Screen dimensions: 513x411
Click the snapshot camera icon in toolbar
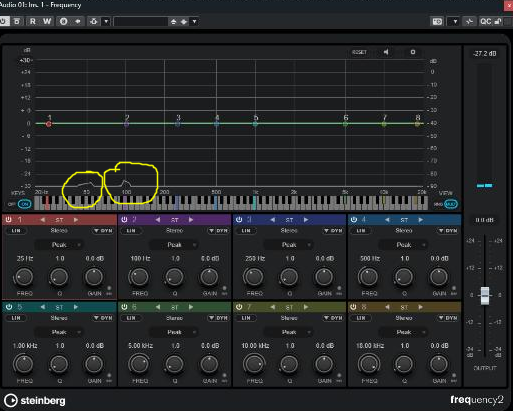[437, 22]
